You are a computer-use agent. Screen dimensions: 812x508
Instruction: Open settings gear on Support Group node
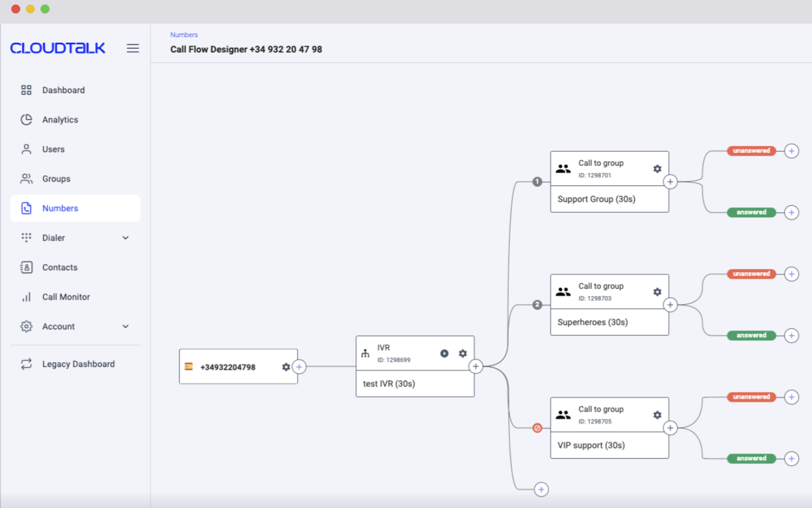click(x=657, y=169)
